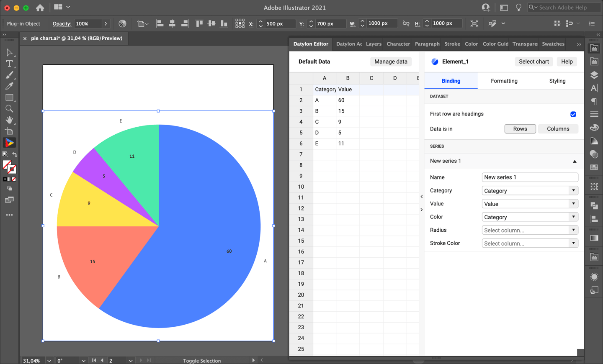Swap fill and stroke colors
The width and height of the screenshot is (603, 364).
tap(15, 154)
